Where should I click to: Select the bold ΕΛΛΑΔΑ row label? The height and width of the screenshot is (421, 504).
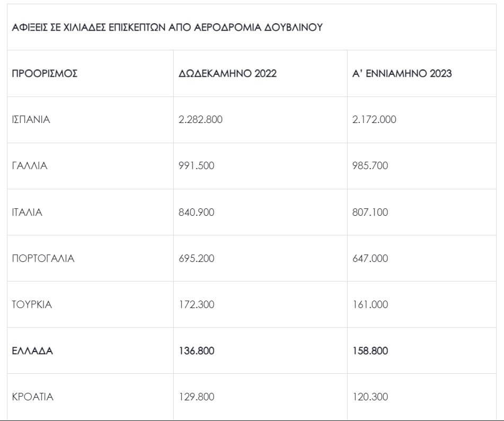[32, 351]
